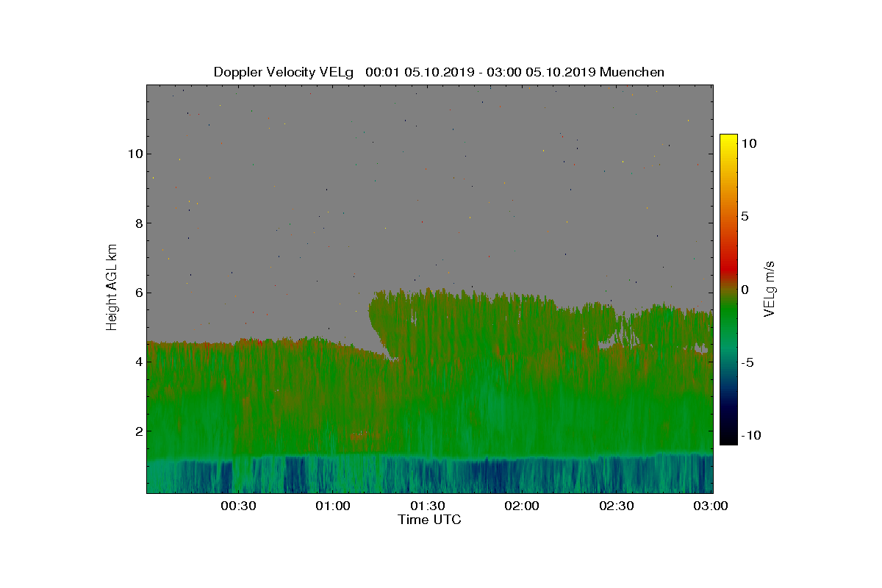Click the 01:30 time tick label
This screenshot has width=882, height=588.
click(x=427, y=506)
